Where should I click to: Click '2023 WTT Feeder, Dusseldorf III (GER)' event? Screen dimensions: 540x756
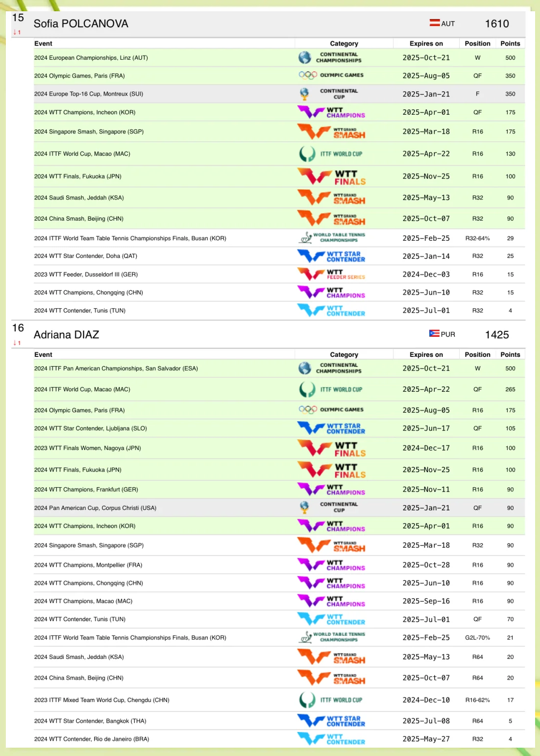click(86, 275)
